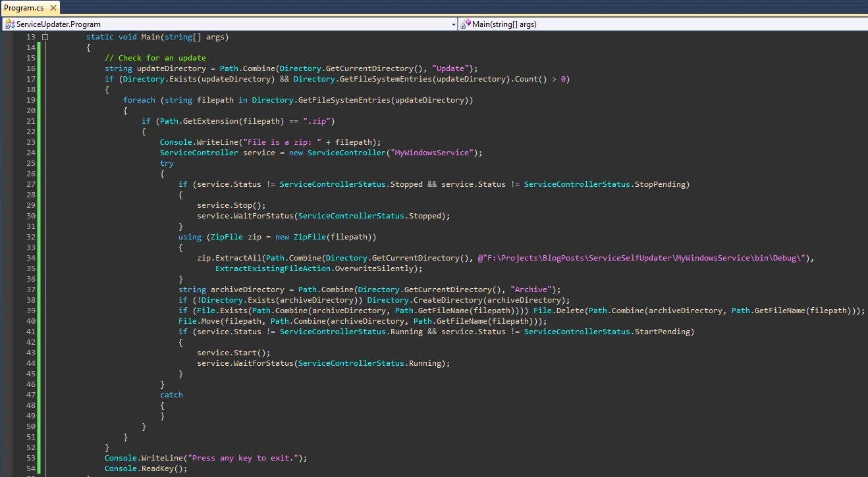Click line number 34 in the margin
The height and width of the screenshot is (477, 868).
(x=31, y=258)
